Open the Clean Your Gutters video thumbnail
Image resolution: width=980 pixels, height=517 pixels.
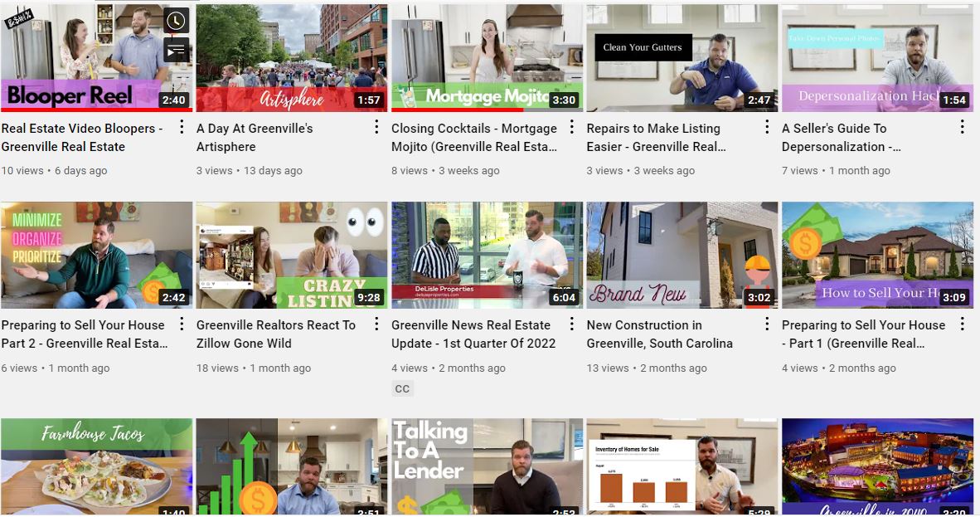pyautogui.click(x=682, y=57)
